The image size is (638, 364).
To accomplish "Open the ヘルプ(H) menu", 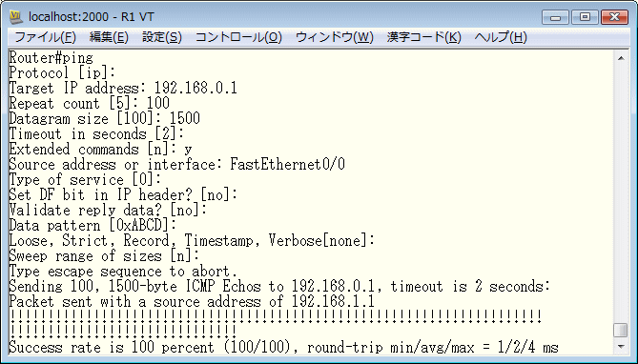I will [501, 37].
